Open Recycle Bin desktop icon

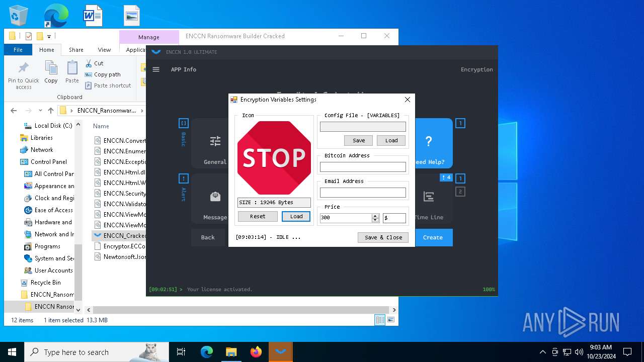pyautogui.click(x=18, y=15)
